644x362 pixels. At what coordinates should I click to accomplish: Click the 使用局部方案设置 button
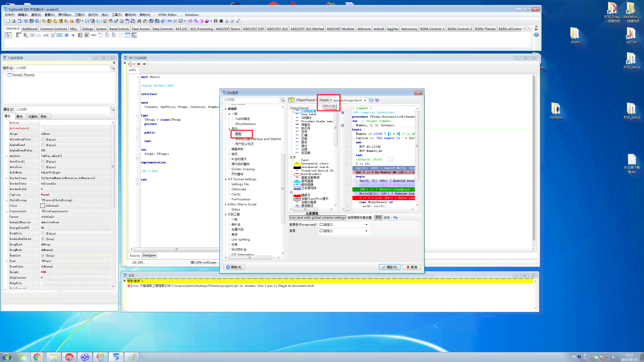pos(359,218)
